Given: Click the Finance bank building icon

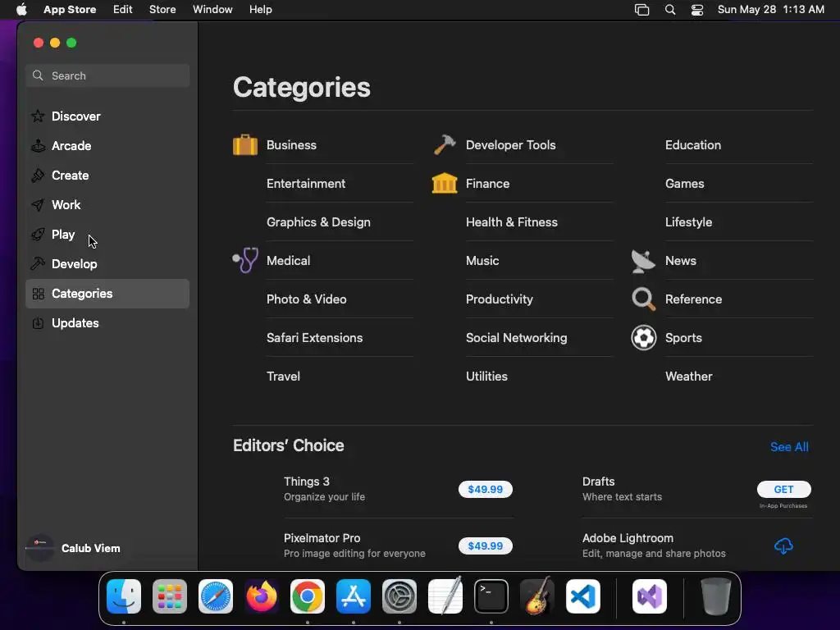Looking at the screenshot, I should [x=445, y=183].
